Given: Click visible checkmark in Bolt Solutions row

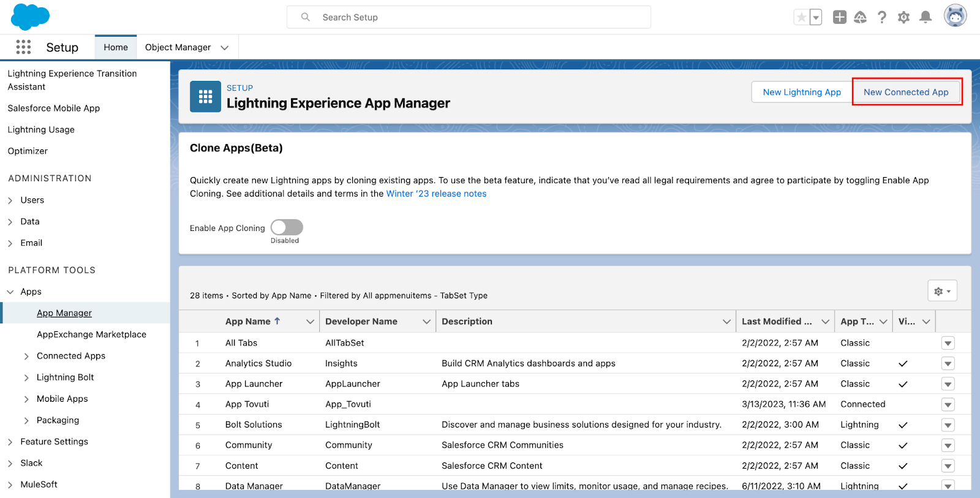Looking at the screenshot, I should click(902, 425).
